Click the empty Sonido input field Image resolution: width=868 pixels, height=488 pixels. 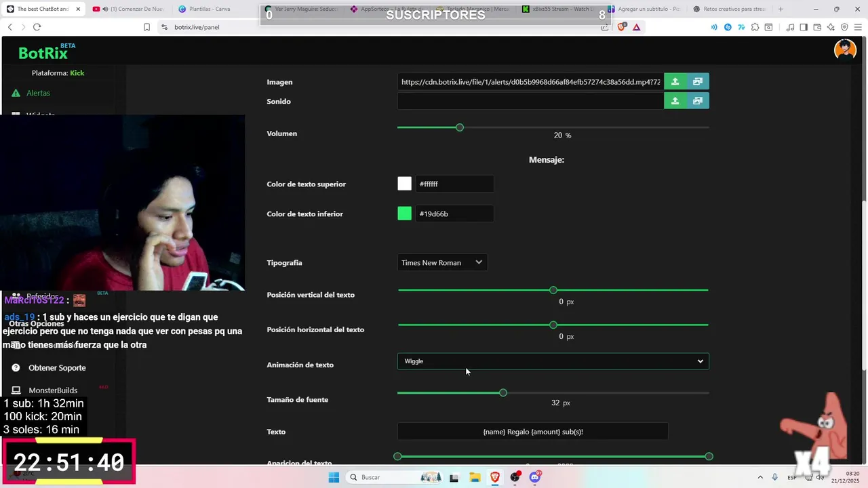point(530,101)
